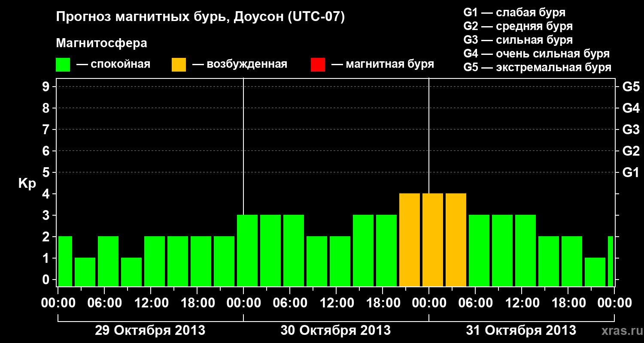Click the '— магнитная буря' legend label

(383, 64)
